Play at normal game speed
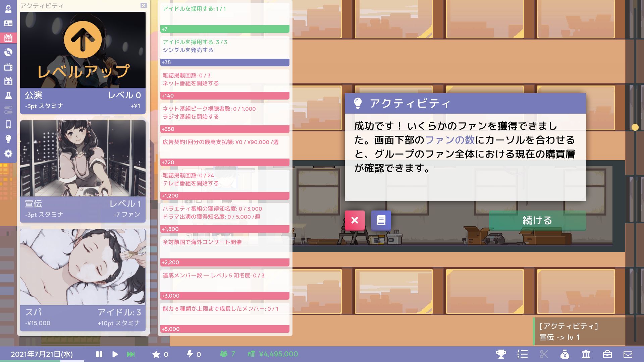This screenshot has width=644, height=362. pos(115,354)
